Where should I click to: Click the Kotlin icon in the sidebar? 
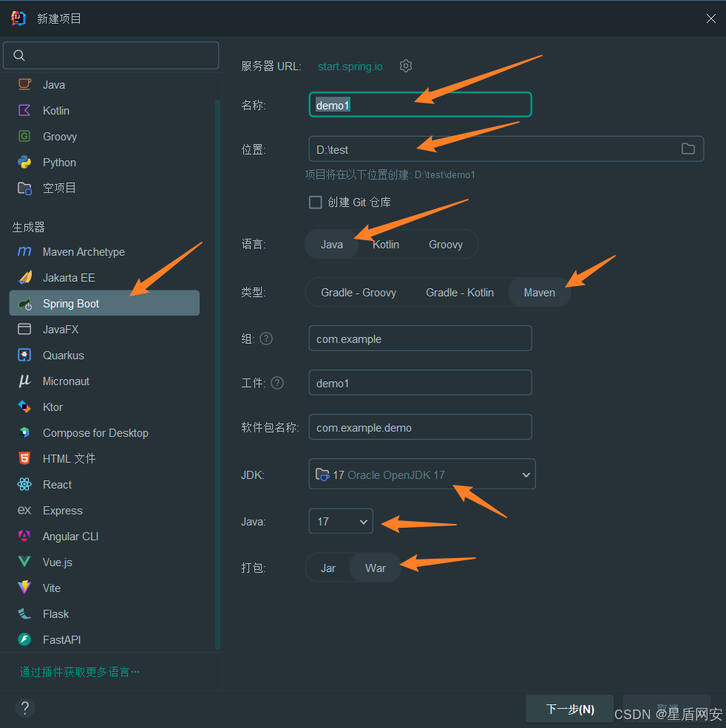pos(24,111)
